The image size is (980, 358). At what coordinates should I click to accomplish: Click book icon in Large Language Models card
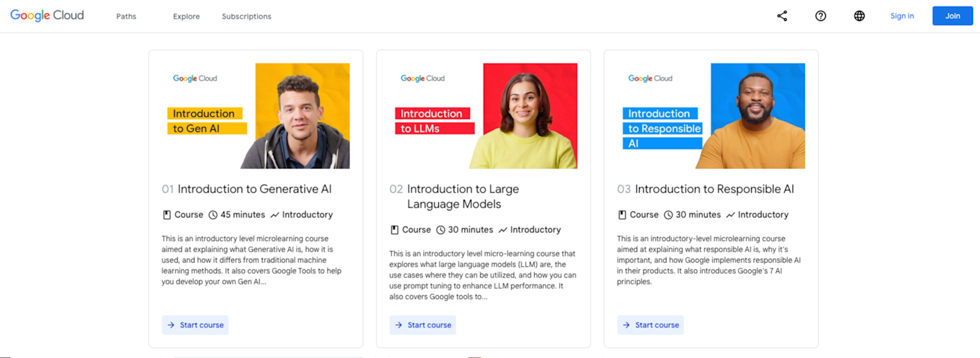(394, 229)
